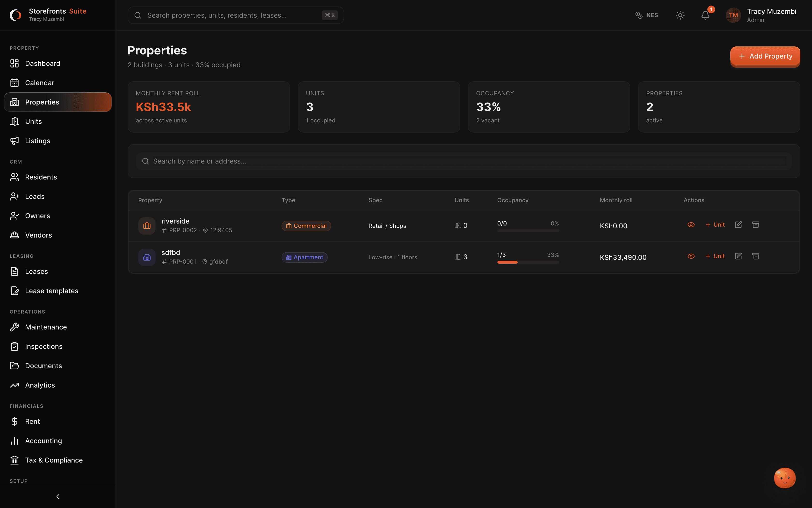The height and width of the screenshot is (508, 812).
Task: Edit the sdfbd property
Action: tap(738, 256)
